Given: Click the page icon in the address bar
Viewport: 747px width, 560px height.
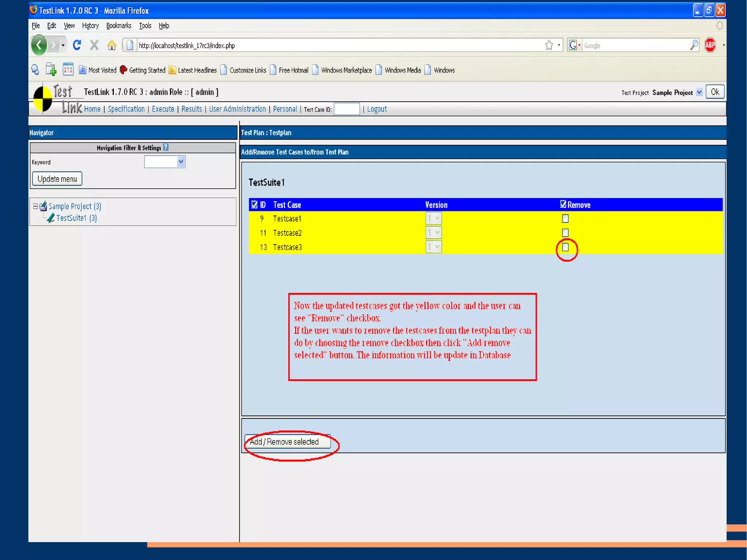Looking at the screenshot, I should [129, 45].
